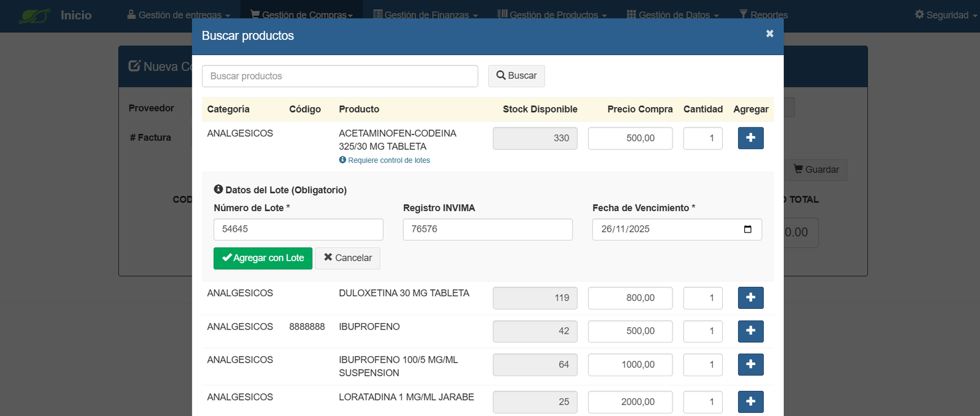Go to Reportes in the navbar
This screenshot has height=416, width=980.
click(763, 15)
